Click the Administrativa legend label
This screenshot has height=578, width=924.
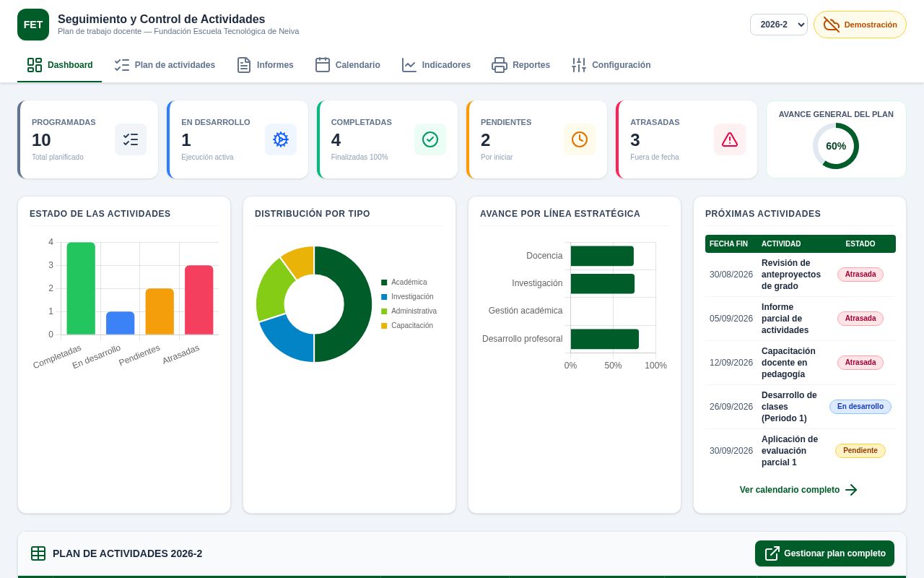[414, 311]
